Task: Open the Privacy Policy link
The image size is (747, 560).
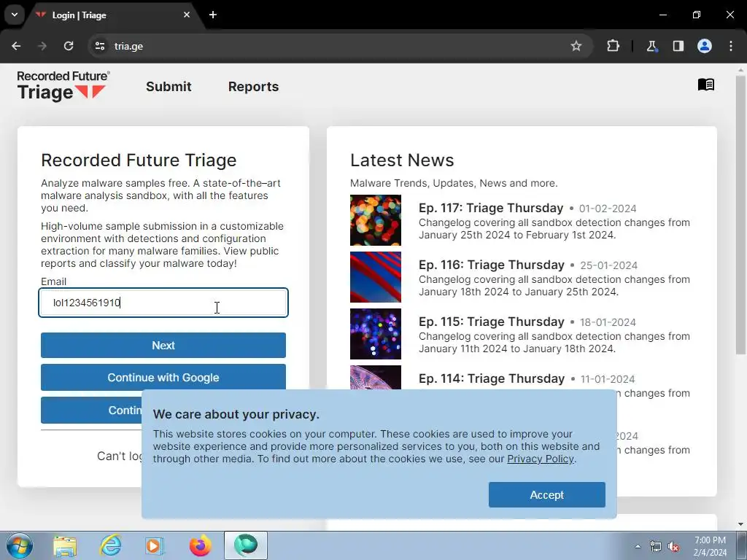Action: pyautogui.click(x=541, y=459)
